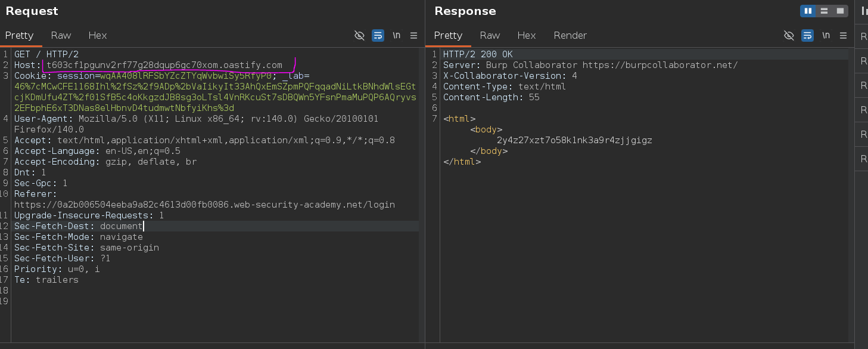Toggle hiding non-printable characters in Request panel
The height and width of the screenshot is (349, 868).
coord(359,36)
